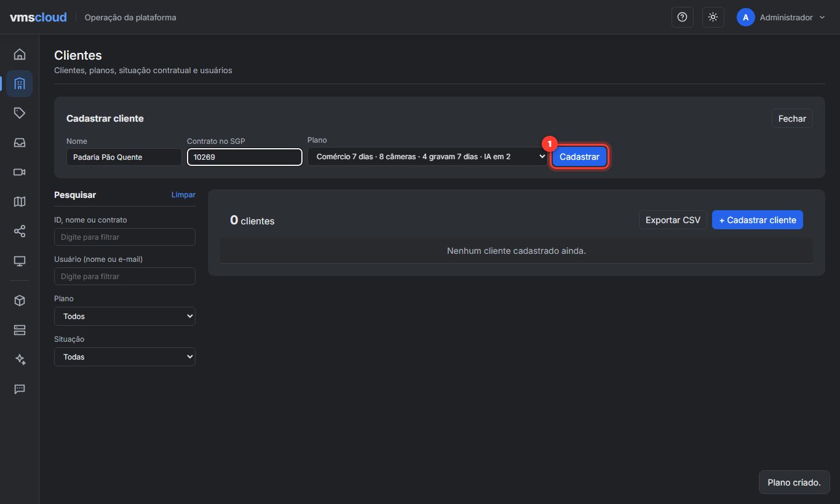Open the share nodes icon in sidebar
840x504 pixels.
[20, 231]
